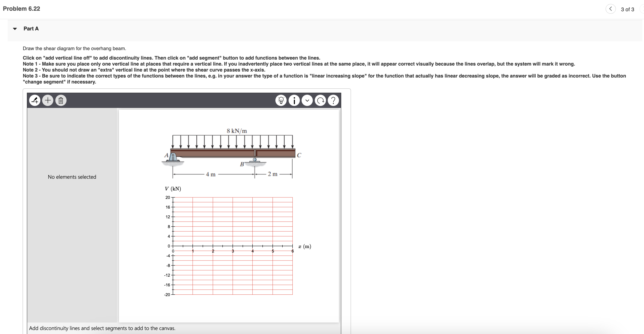Image resolution: width=644 pixels, height=334 pixels.
Task: Open the question mark help icon
Action: pos(333,100)
